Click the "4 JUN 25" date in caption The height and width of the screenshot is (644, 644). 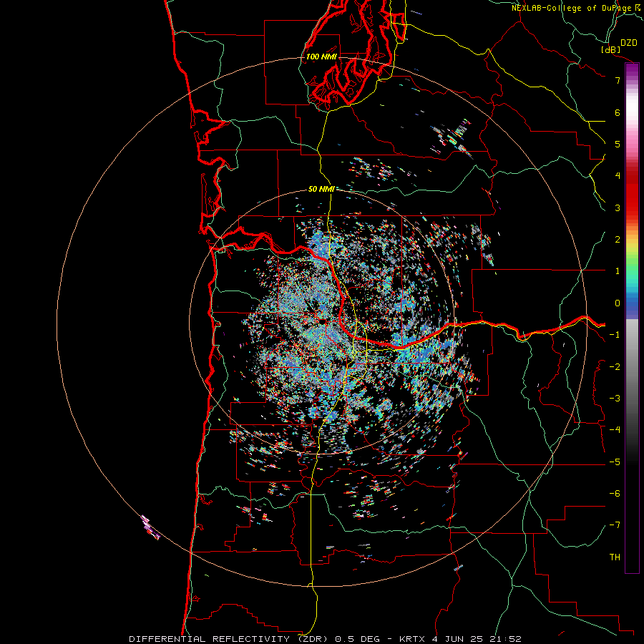[459, 639]
